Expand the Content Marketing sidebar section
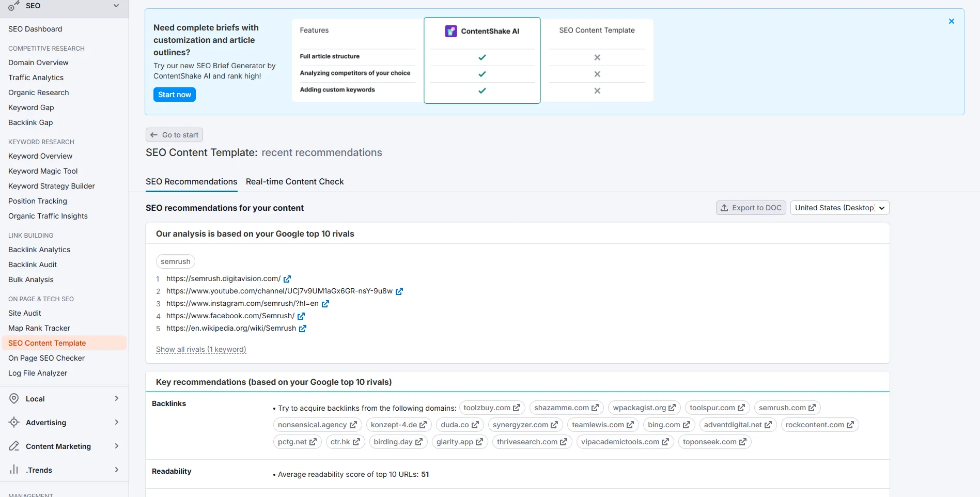 point(116,446)
